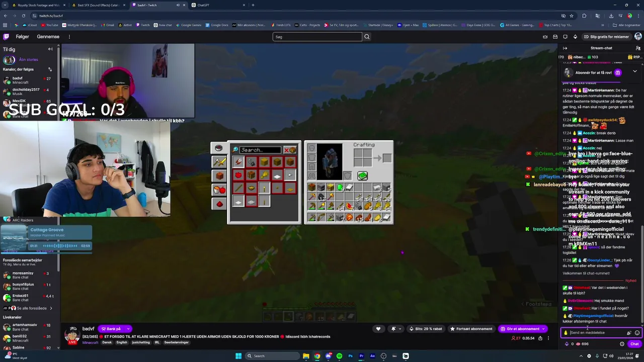
Task: Collapse the Abonnér for at få rov banner
Action: [635, 72]
